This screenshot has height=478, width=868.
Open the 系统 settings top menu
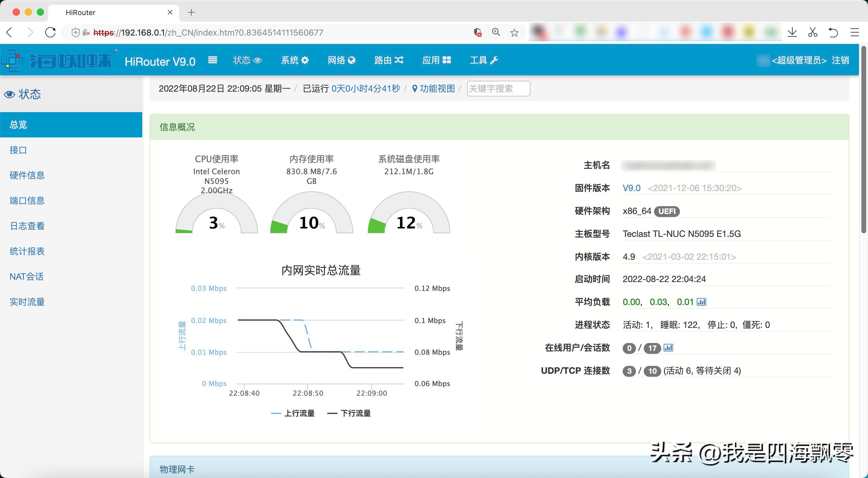click(294, 60)
